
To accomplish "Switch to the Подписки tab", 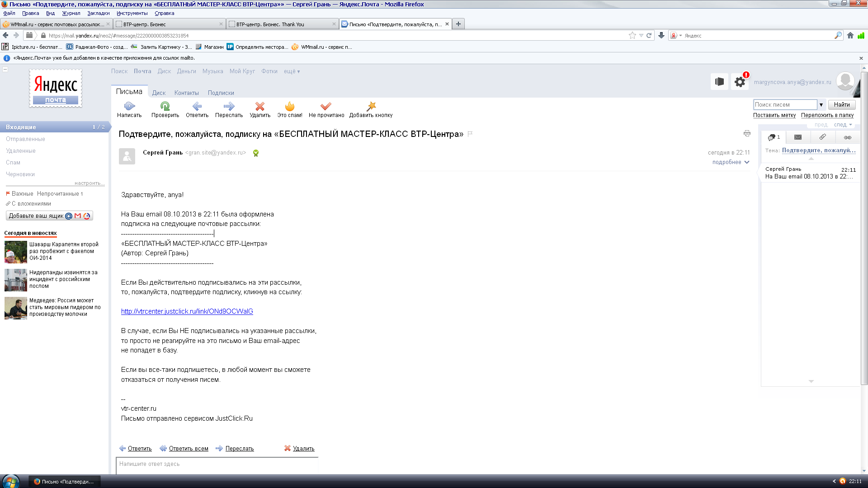I will click(221, 93).
